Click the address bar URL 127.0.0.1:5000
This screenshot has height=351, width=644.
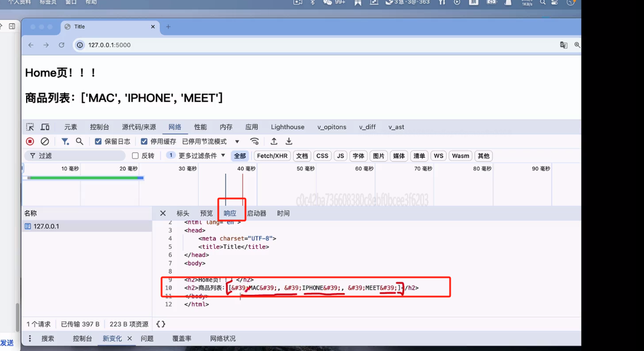click(x=109, y=45)
